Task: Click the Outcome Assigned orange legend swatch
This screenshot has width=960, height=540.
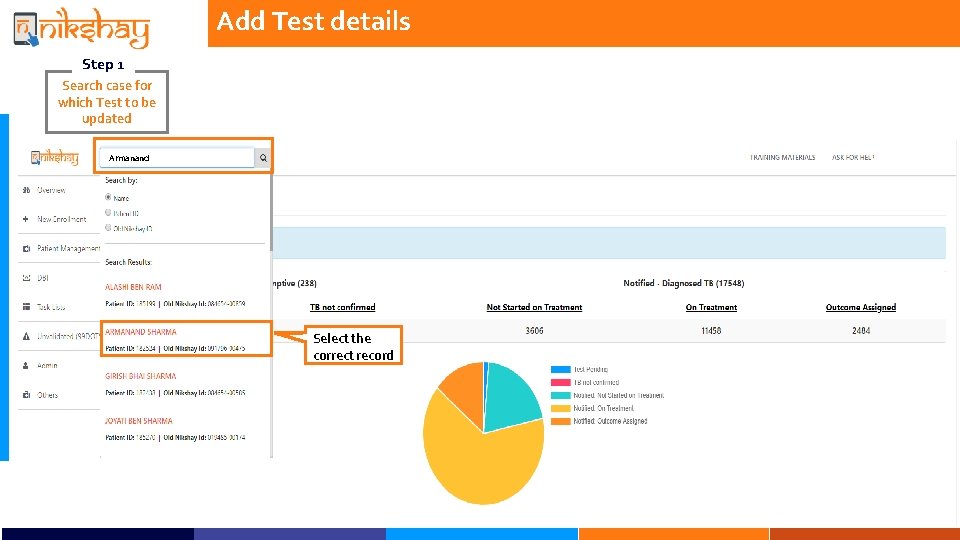Action: click(x=560, y=421)
